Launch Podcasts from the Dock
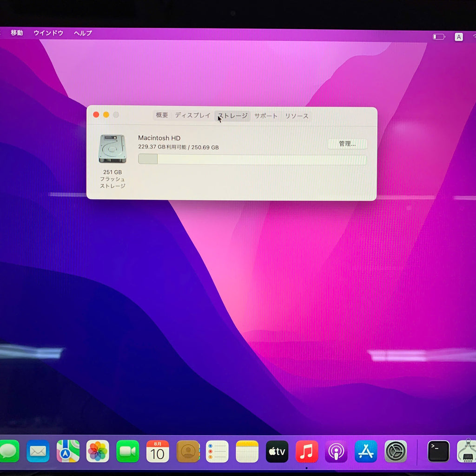This screenshot has width=476, height=476. point(336,451)
